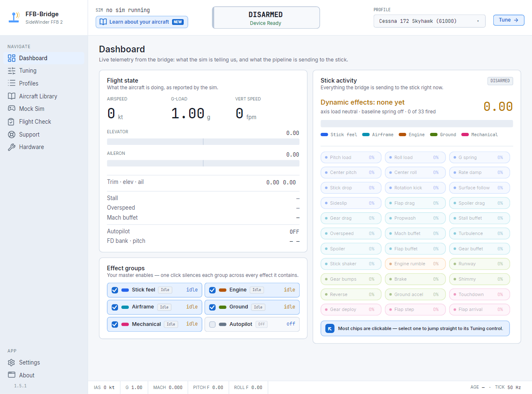Select the Pitch load effect chip
Screen dimensions: 532x394
point(350,157)
